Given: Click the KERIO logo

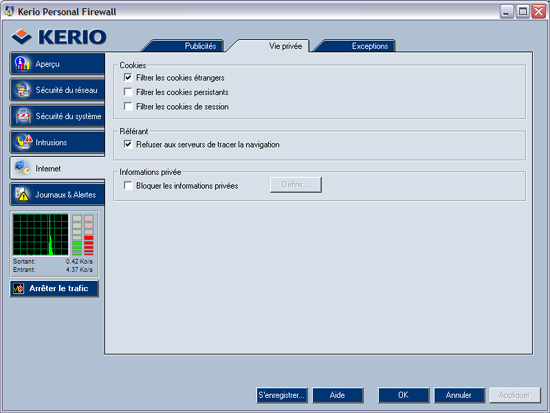Looking at the screenshot, I should pos(59,37).
